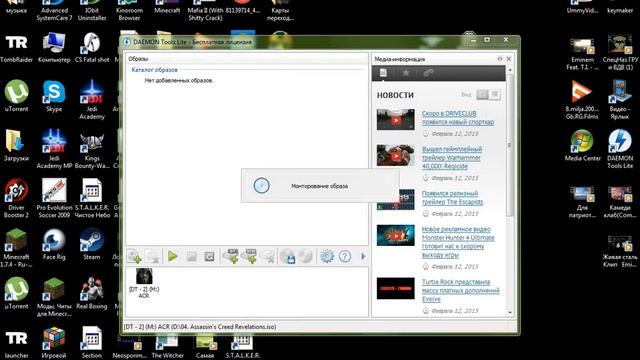The width and height of the screenshot is (640, 360).
Task: Open Игровой Rubik's cube desktop icon
Action: pyautogui.click(x=54, y=343)
